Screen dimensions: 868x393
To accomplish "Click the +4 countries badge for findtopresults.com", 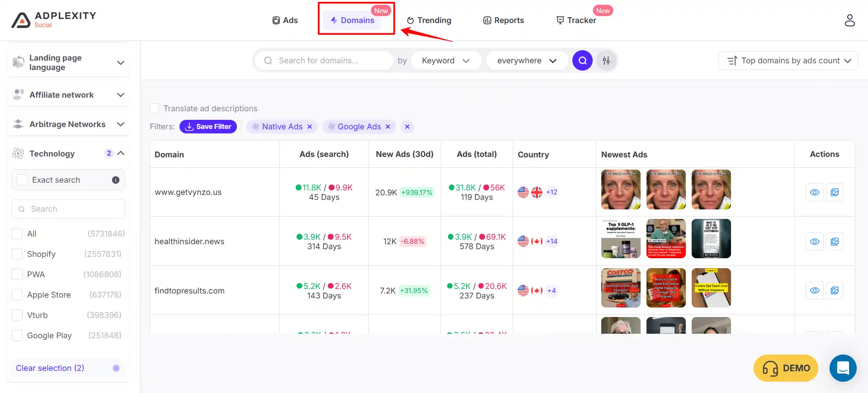I will pos(552,290).
